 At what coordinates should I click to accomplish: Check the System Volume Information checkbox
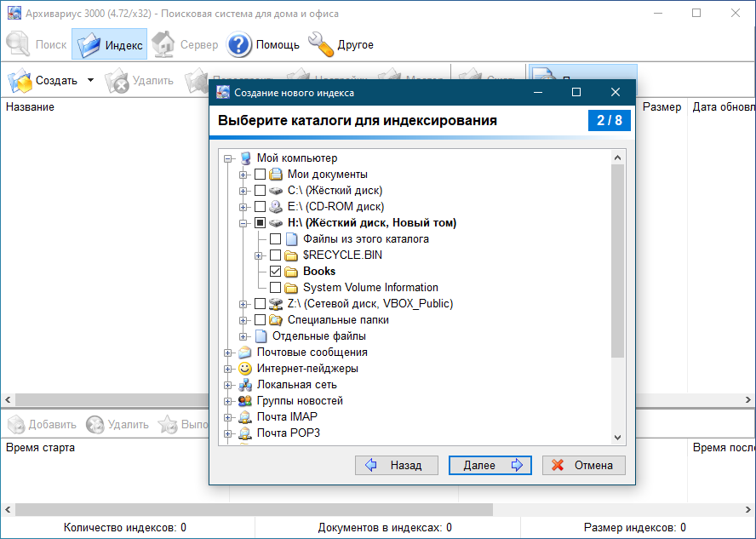point(275,288)
